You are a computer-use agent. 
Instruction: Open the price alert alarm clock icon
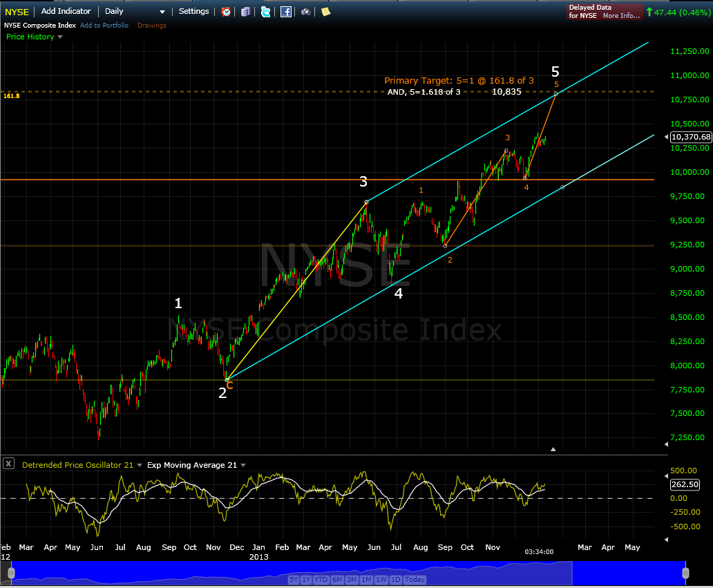coord(226,12)
